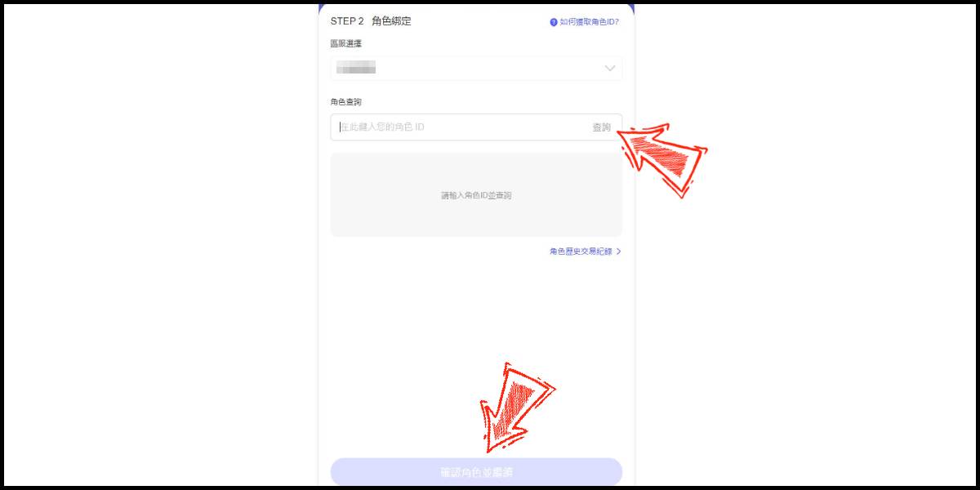980x490 pixels.
Task: Click the 角色查詢 field label
Action: click(x=345, y=102)
